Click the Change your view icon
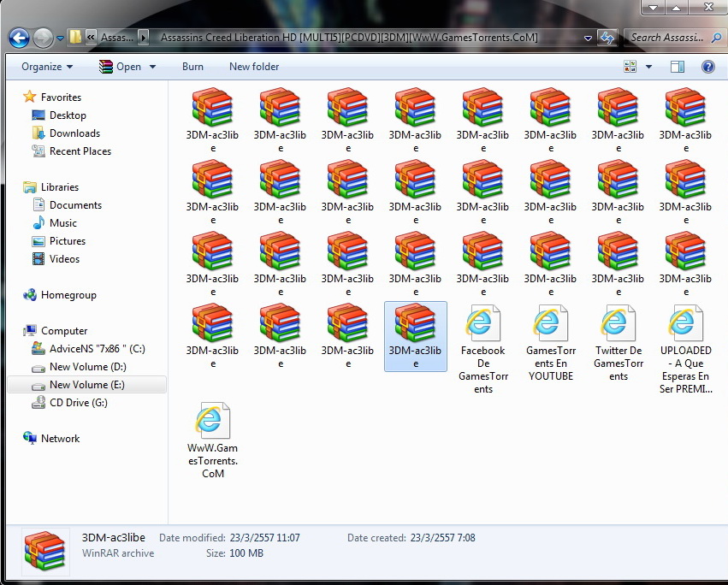The height and width of the screenshot is (585, 728). point(630,67)
